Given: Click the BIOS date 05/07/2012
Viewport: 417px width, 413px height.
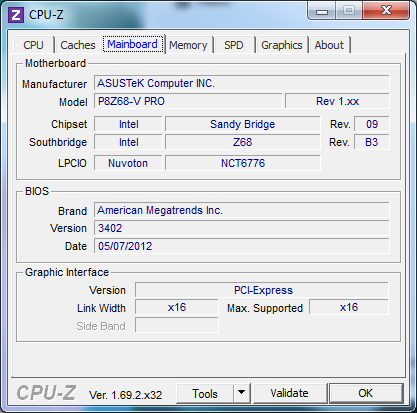Looking at the screenshot, I should click(242, 246).
